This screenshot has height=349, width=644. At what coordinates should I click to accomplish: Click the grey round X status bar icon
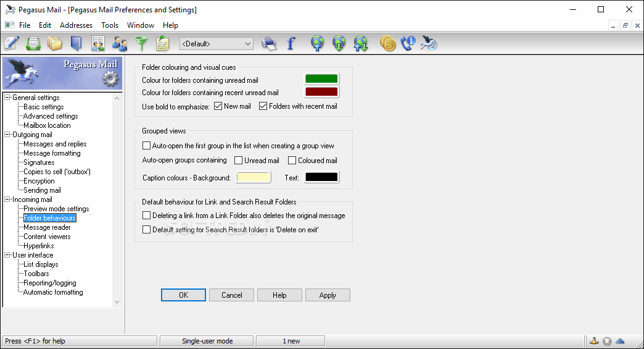tap(607, 341)
